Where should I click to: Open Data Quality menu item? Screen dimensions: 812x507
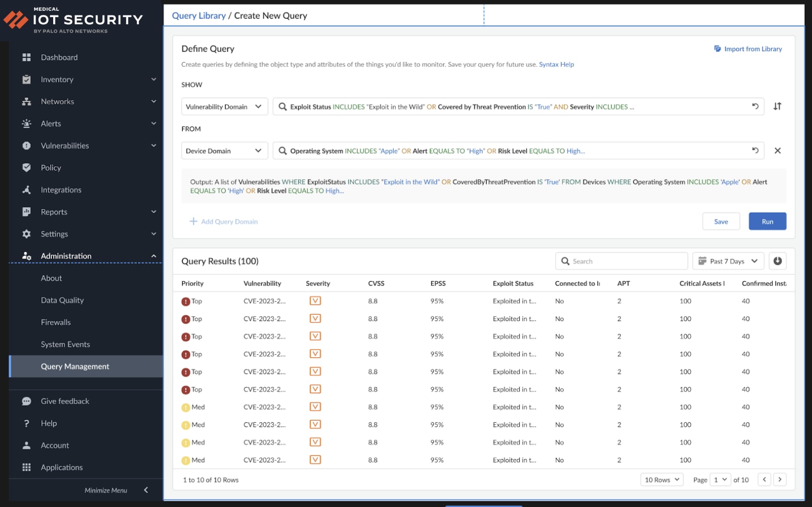(62, 300)
